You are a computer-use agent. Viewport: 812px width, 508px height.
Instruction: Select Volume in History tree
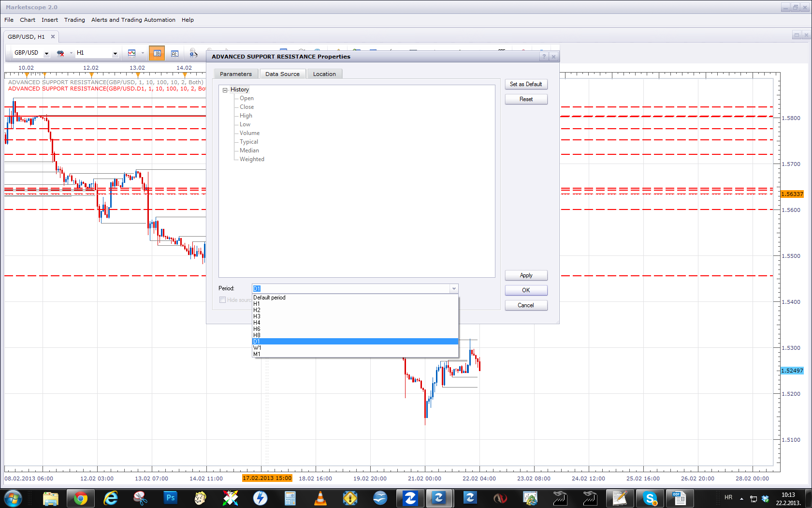pos(249,133)
